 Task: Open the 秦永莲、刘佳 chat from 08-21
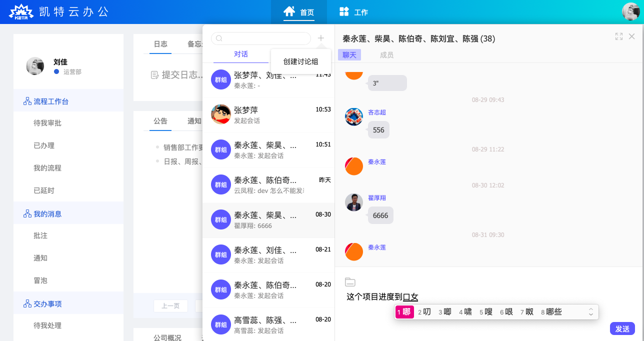pyautogui.click(x=268, y=254)
